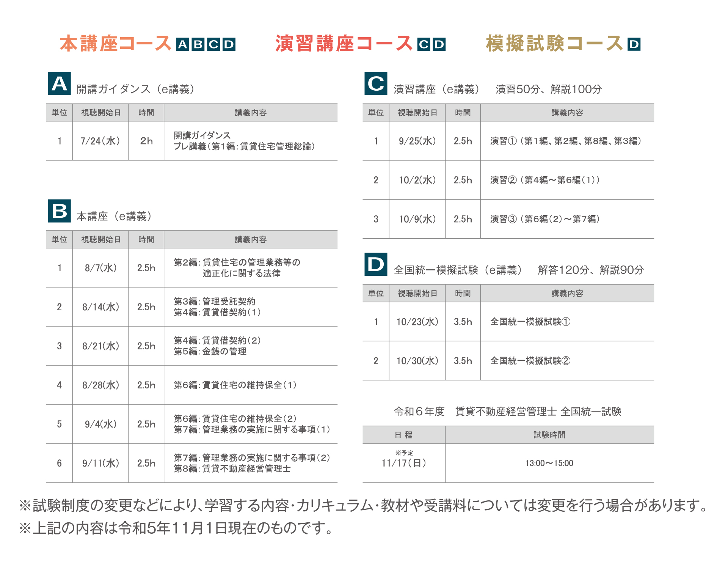Click the D badge beside 模擬試験コース
Image resolution: width=728 pixels, height=569 pixels.
634,44
